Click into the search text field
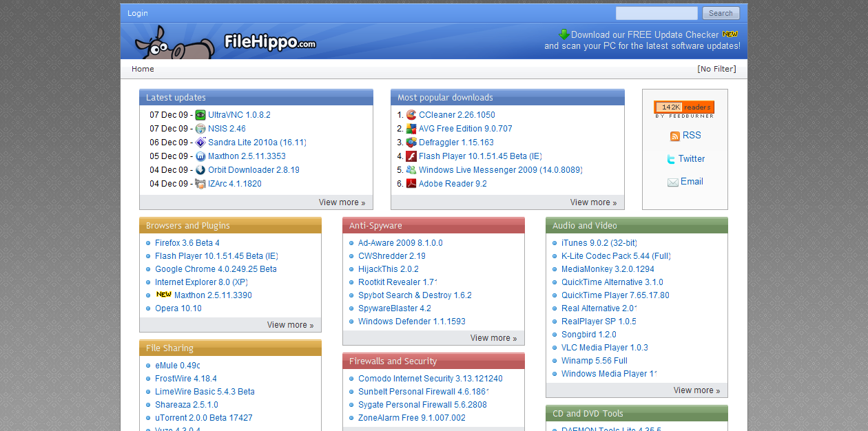Viewport: 868px width, 431px height. pyautogui.click(x=657, y=13)
